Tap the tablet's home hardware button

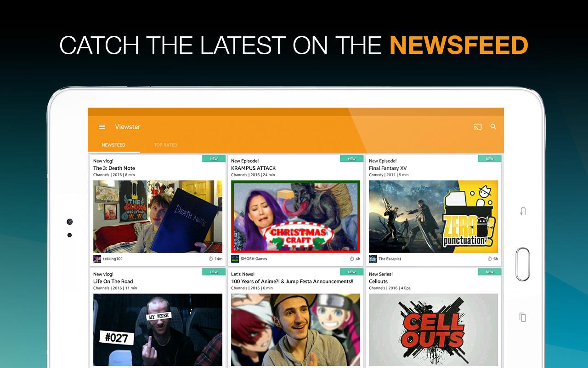(523, 264)
